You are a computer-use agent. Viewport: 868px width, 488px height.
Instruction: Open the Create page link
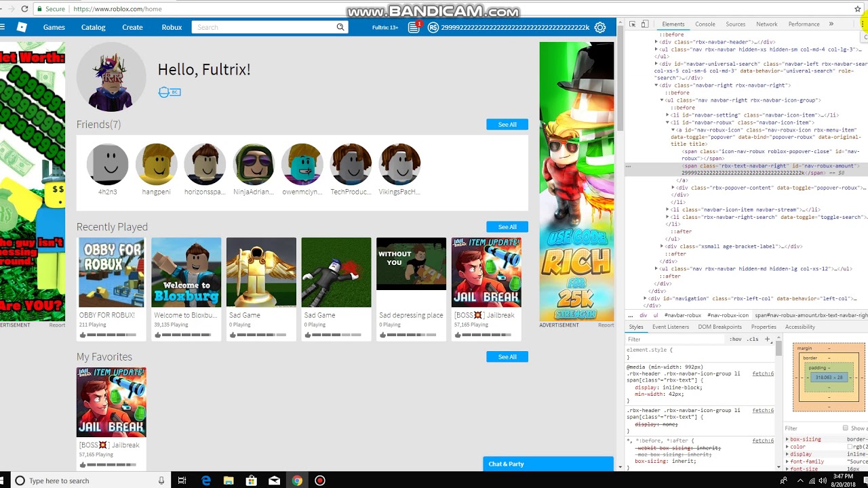132,27
